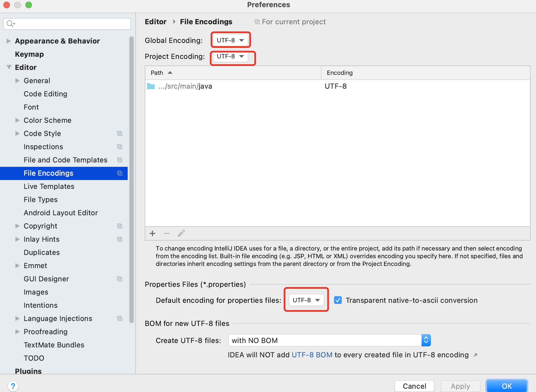Click the help question mark icon
The image size is (536, 392).
click(x=13, y=386)
